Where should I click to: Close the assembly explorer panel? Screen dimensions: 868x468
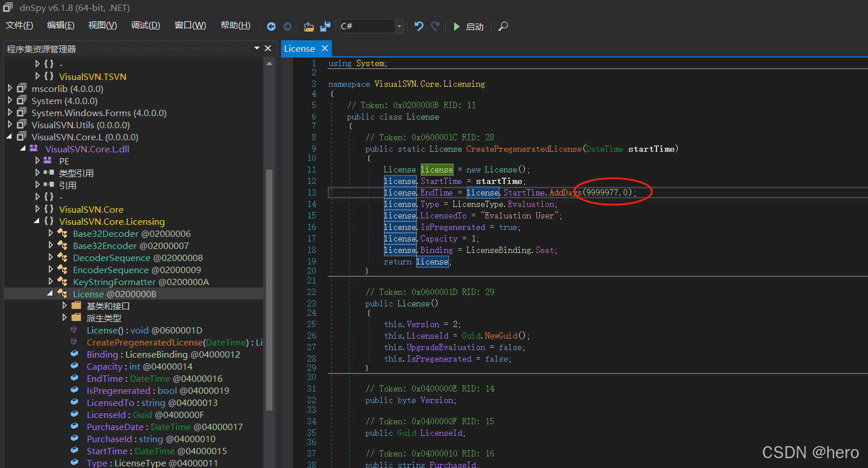[x=268, y=49]
